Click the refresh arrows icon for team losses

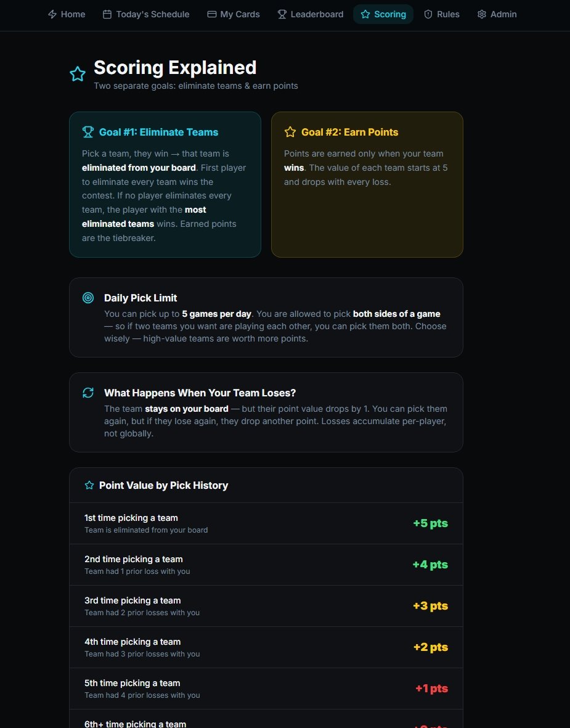[x=88, y=393]
